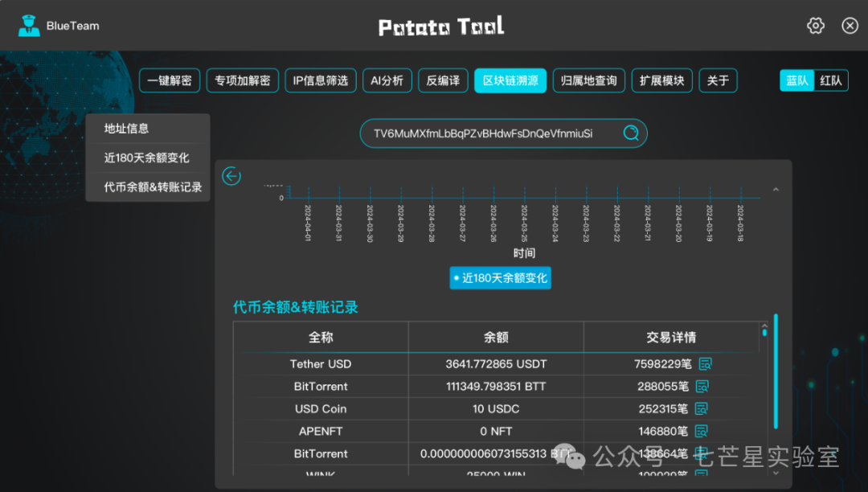The image size is (868, 492).
Task: Select 地址信息 in side menu
Action: coord(148,129)
